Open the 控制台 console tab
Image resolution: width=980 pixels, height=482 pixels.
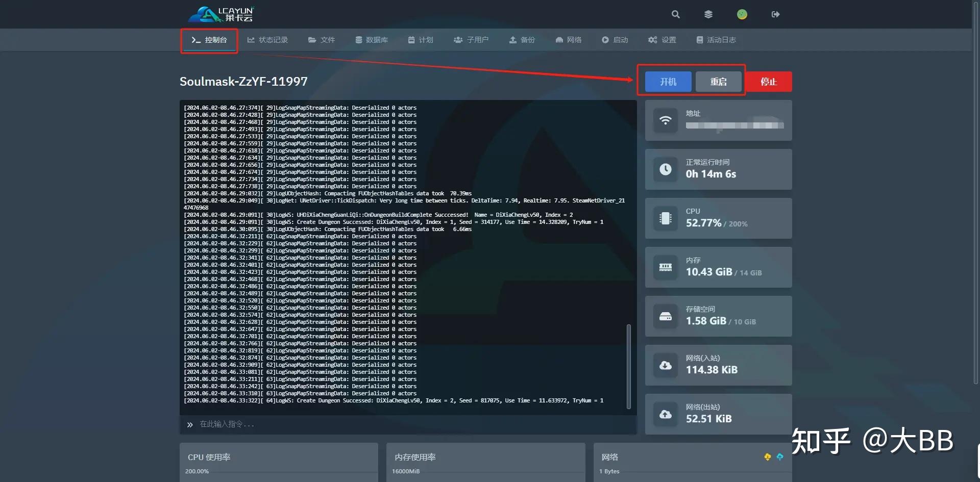click(209, 40)
